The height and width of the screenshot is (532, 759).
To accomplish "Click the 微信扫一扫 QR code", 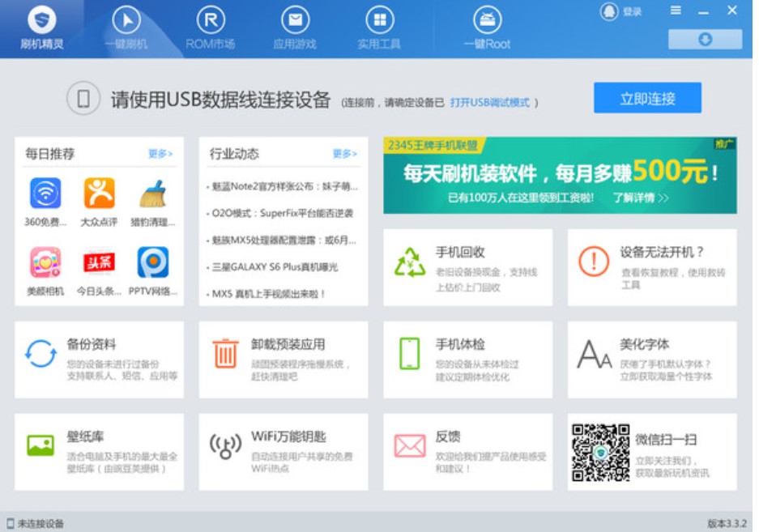I will [600, 453].
